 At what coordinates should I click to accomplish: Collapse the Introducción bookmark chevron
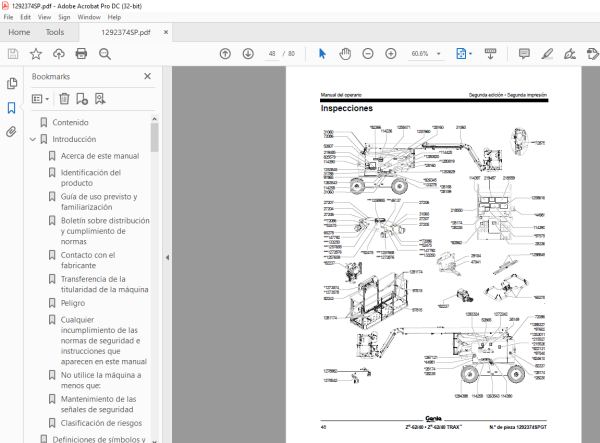(x=33, y=140)
